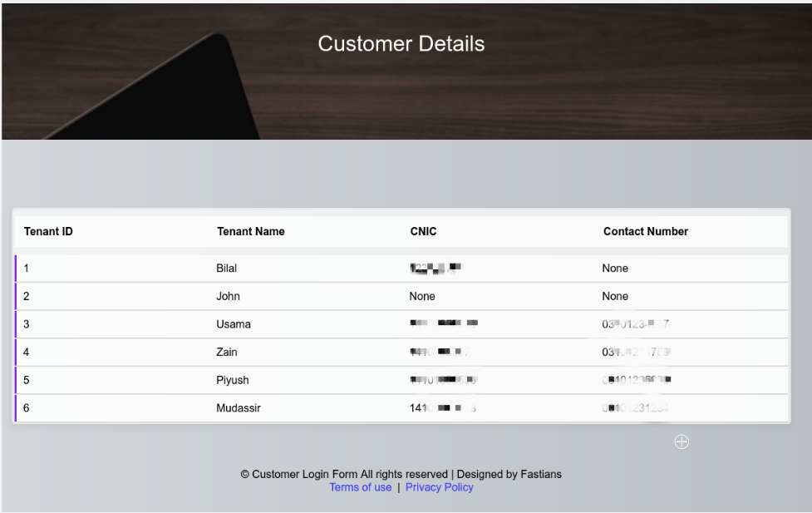Click Piyush's contact number cell
812x513 pixels.
pos(637,380)
